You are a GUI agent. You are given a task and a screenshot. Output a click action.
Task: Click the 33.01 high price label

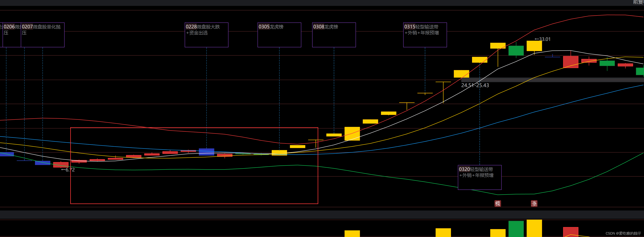point(542,39)
